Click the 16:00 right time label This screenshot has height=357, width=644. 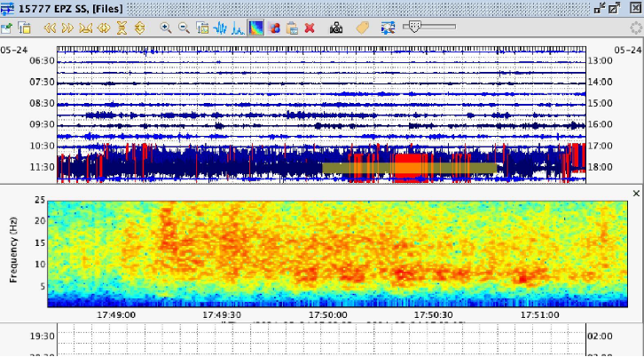600,124
